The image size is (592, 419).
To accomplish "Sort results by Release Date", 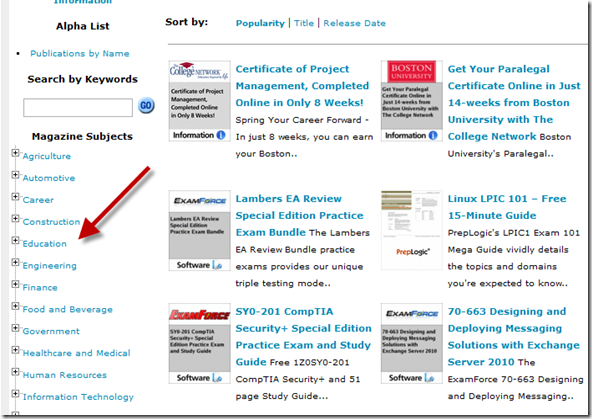I will click(x=355, y=23).
